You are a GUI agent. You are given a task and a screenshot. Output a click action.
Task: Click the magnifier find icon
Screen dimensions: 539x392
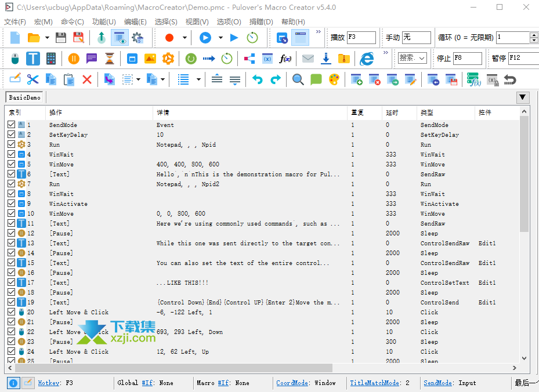point(298,79)
